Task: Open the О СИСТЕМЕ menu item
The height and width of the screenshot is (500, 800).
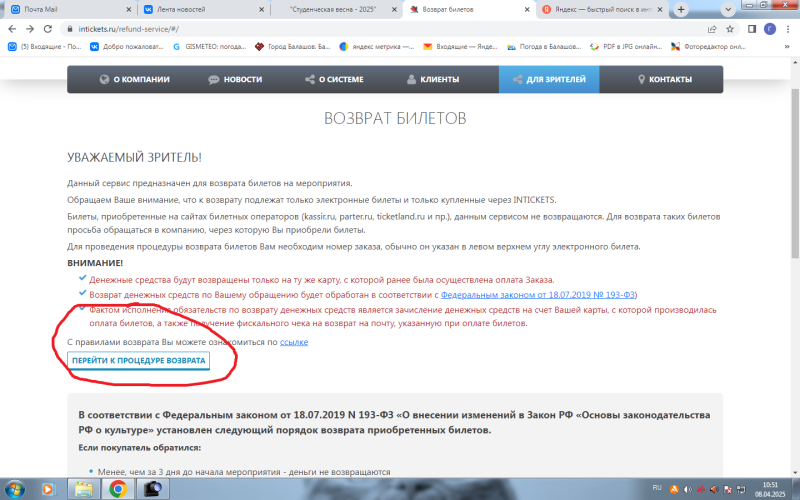Action: point(334,79)
